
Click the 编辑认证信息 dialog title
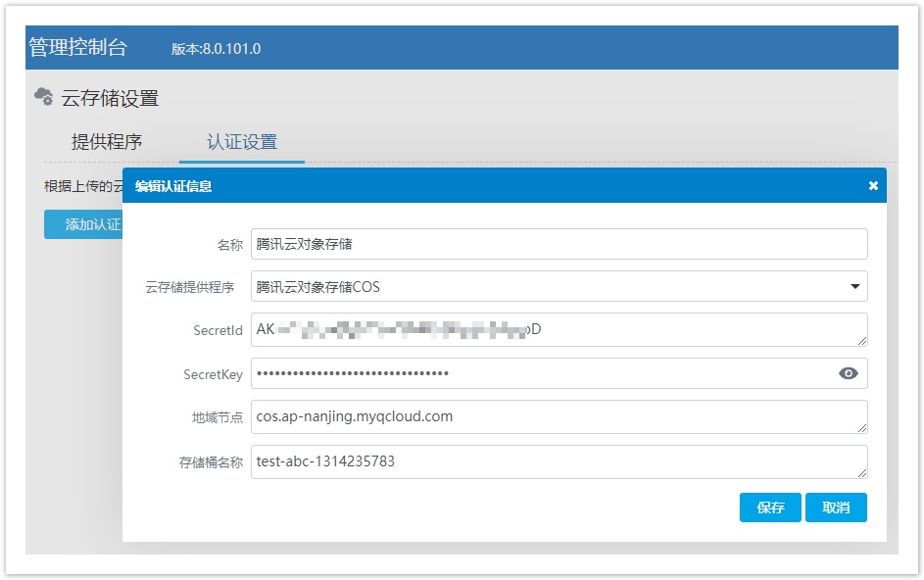pyautogui.click(x=173, y=186)
